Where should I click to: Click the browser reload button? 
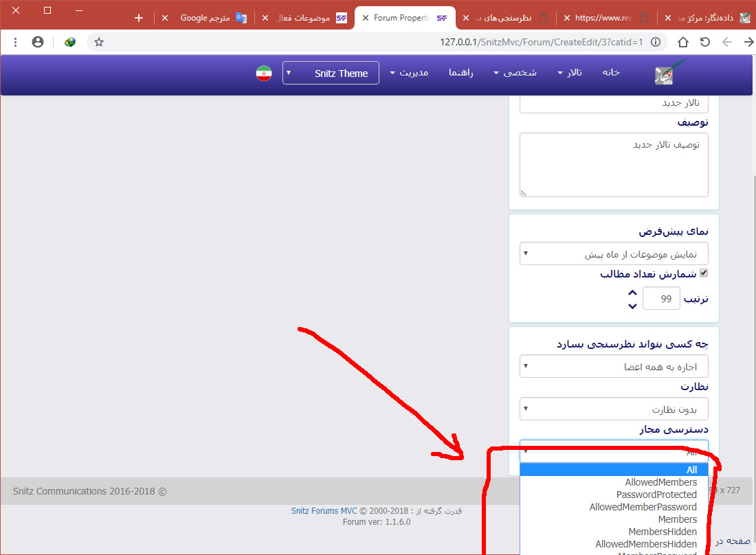704,42
